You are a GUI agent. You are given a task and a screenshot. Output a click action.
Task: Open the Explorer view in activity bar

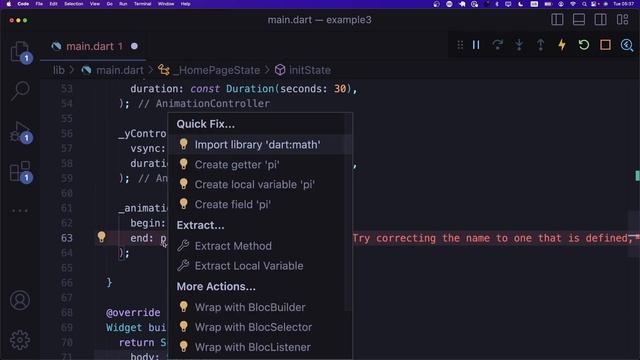click(20, 51)
